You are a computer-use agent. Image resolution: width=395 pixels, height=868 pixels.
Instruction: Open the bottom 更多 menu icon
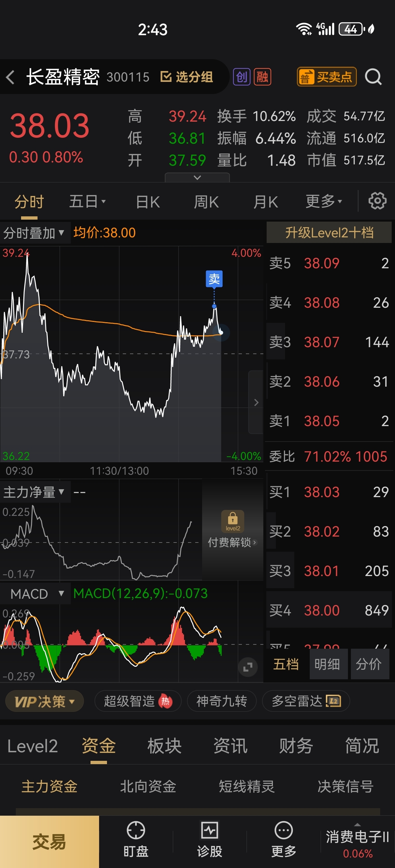click(x=284, y=839)
